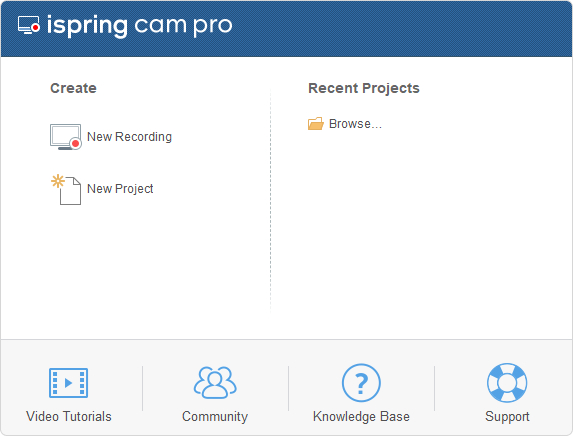Click the Community people icon
This screenshot has width=573, height=436.
(x=215, y=382)
